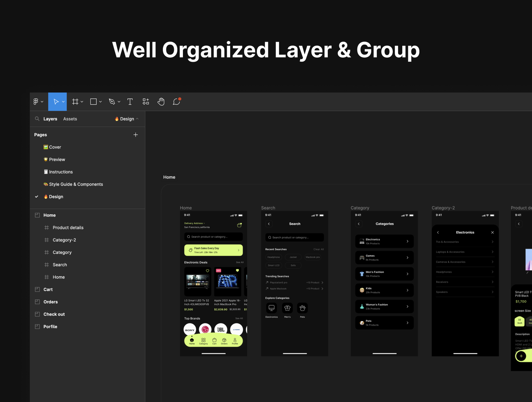Select the Move tool
The image size is (532, 402).
[56, 102]
